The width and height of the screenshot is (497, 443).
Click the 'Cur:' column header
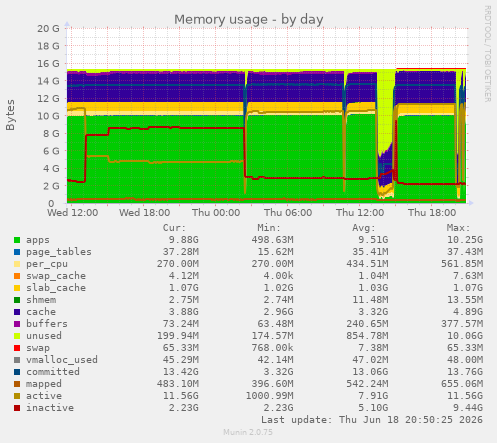[174, 228]
